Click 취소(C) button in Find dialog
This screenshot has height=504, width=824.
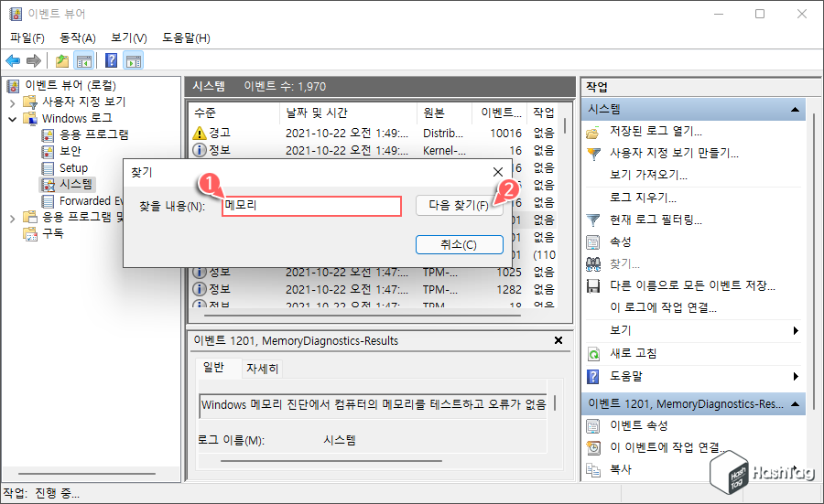point(460,244)
